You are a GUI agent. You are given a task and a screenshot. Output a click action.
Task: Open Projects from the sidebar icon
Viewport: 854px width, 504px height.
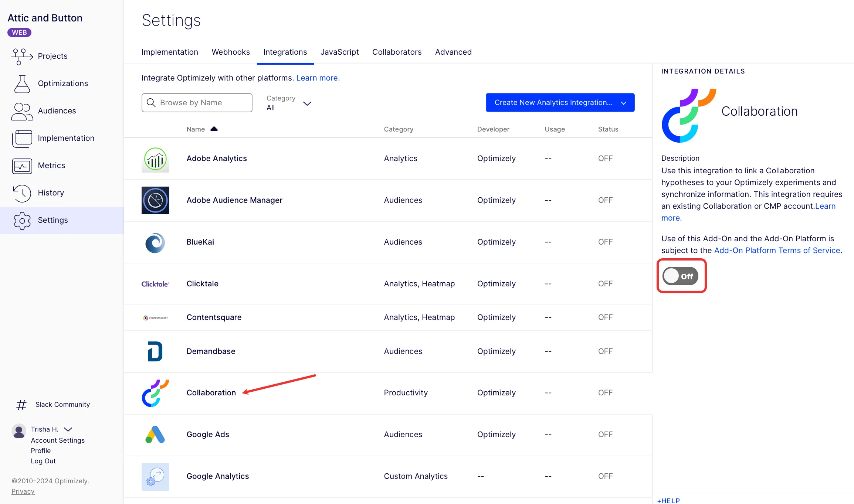(22, 57)
